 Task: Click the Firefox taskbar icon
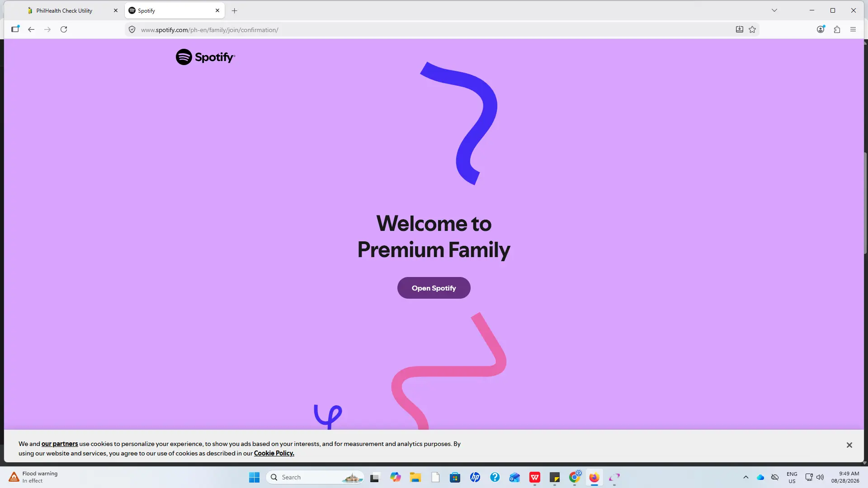[594, 477]
